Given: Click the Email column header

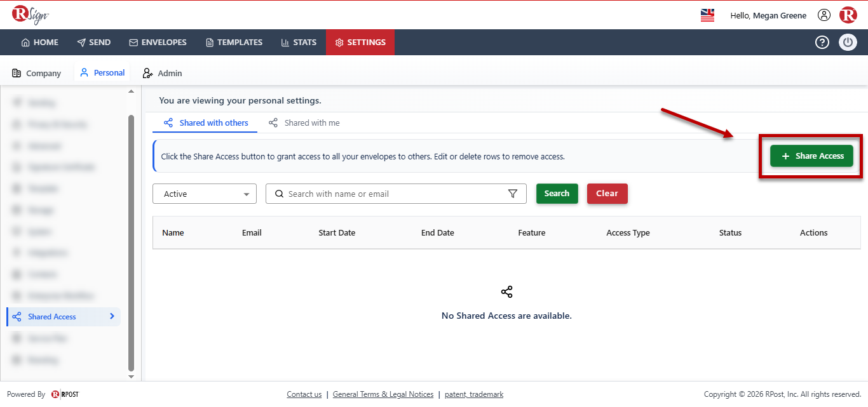Looking at the screenshot, I should 252,233.
